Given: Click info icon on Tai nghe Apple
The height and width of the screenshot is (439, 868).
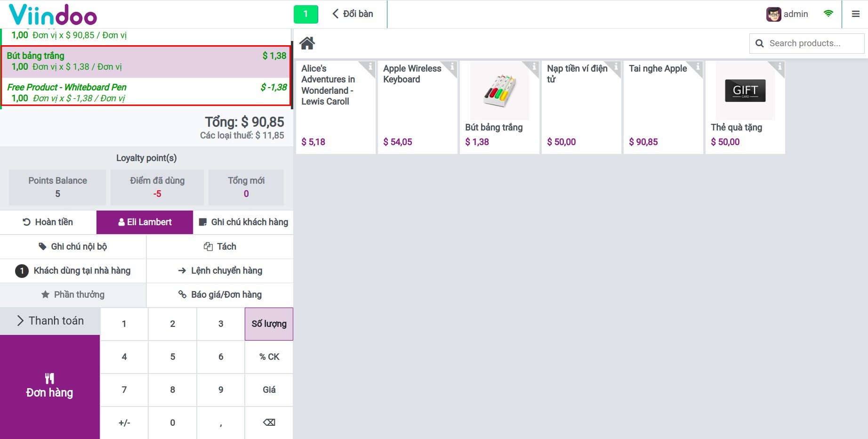Looking at the screenshot, I should click(698, 67).
